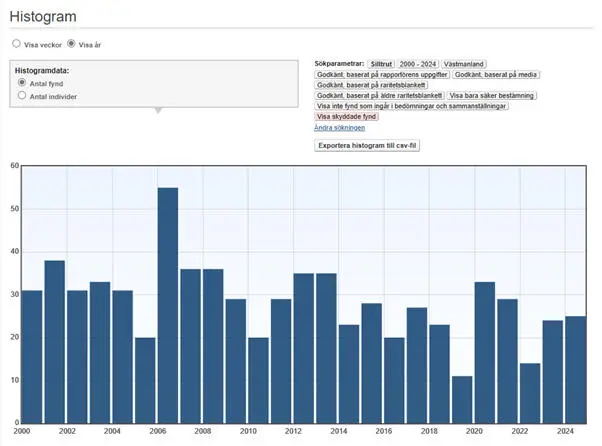Click 'Godkänt, baserat på äldre raritetsblankett' tag
602x446 pixels.
[x=379, y=96]
